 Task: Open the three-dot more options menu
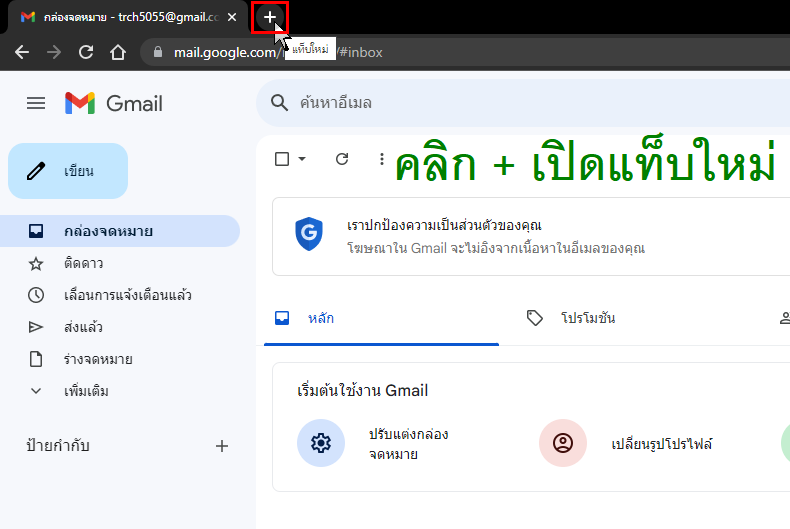[381, 159]
